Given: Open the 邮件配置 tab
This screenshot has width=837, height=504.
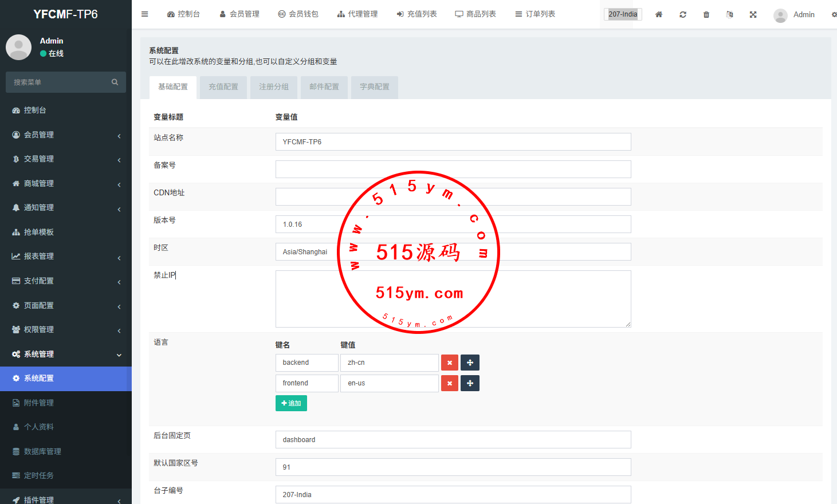Looking at the screenshot, I should pyautogui.click(x=324, y=87).
